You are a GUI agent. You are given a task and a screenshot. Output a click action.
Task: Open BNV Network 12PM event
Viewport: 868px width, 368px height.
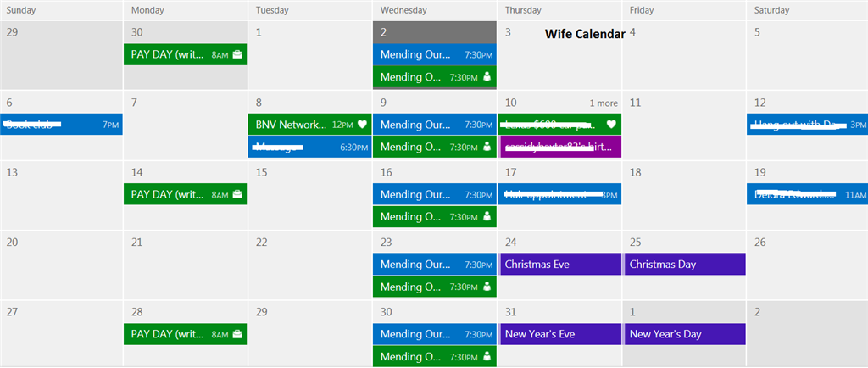point(309,125)
